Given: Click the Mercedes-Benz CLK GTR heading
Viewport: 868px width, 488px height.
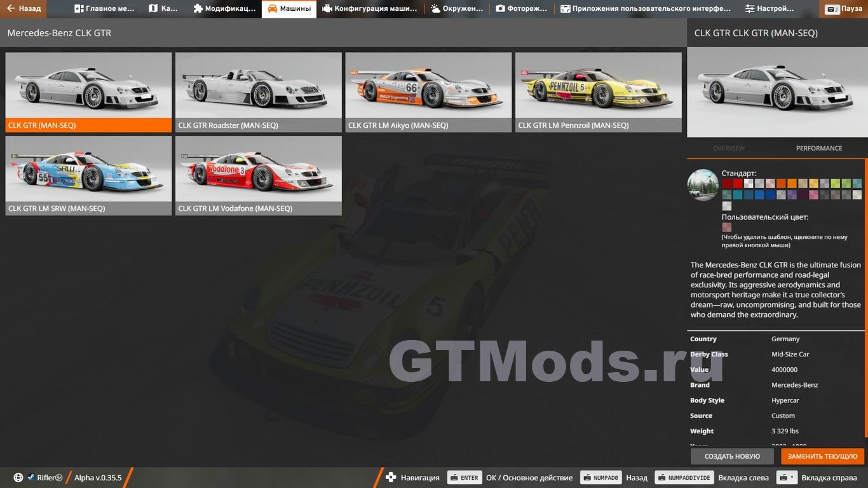Looking at the screenshot, I should pos(59,33).
